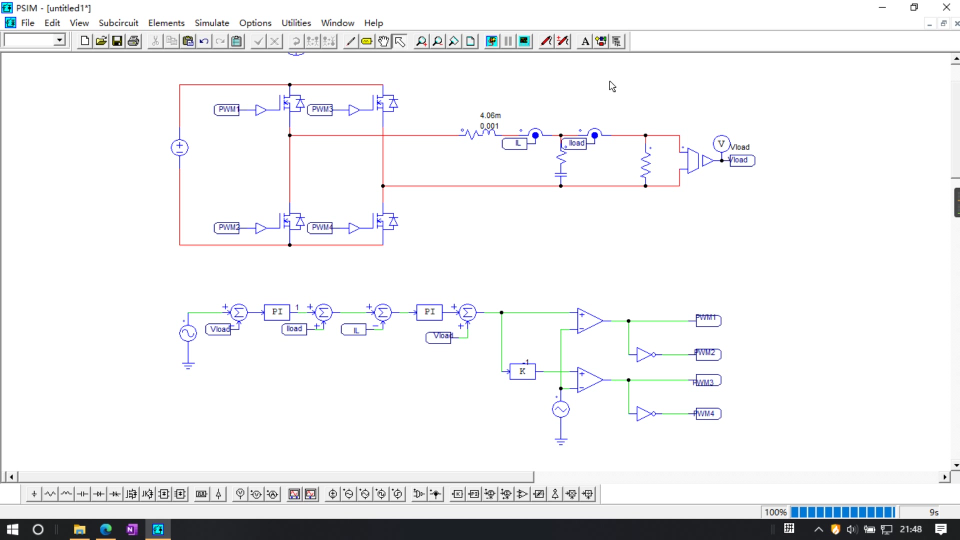Add a voltage probe element

[240, 494]
